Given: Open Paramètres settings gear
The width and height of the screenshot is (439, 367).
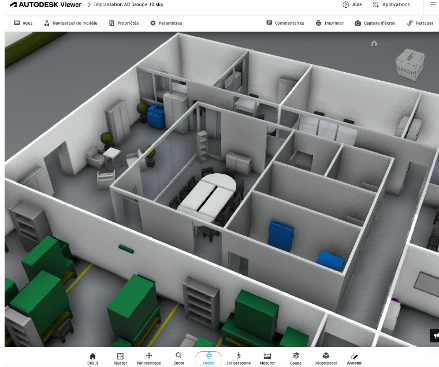Looking at the screenshot, I should (x=166, y=23).
